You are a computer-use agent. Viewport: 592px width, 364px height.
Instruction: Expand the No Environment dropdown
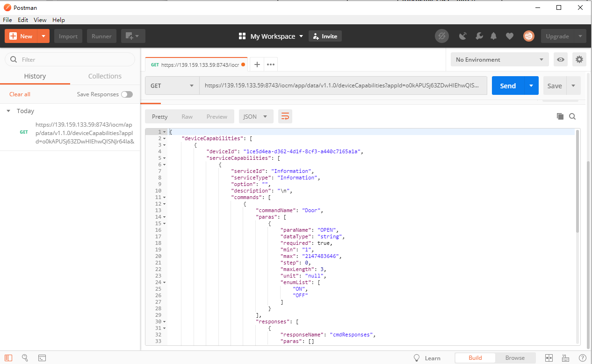[499, 59]
